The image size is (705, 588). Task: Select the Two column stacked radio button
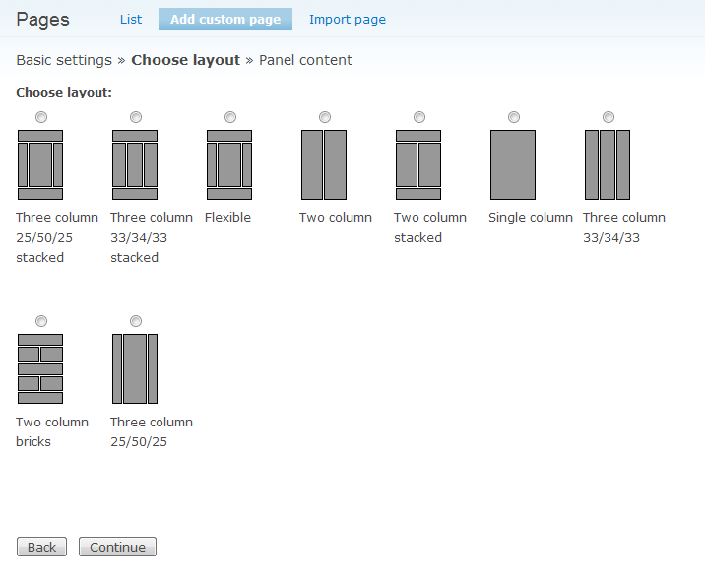[x=419, y=117]
